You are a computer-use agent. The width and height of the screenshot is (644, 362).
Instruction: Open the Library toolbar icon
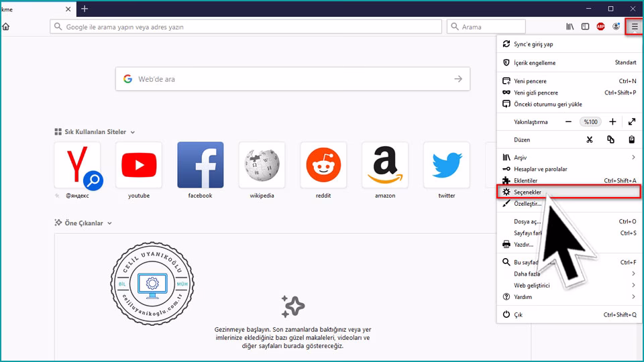(570, 27)
